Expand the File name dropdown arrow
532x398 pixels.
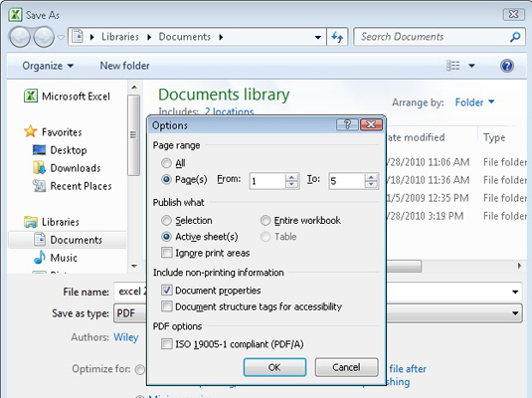pos(515,292)
